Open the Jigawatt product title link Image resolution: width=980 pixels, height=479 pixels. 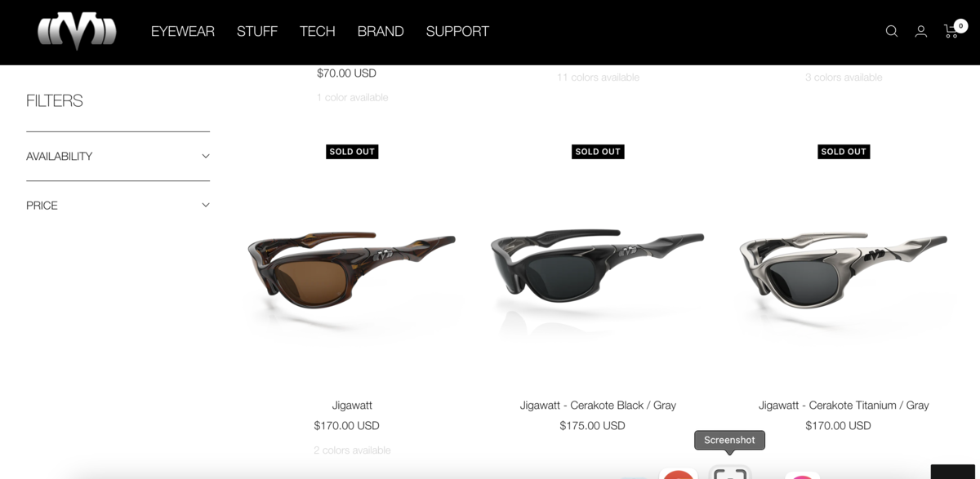point(352,405)
